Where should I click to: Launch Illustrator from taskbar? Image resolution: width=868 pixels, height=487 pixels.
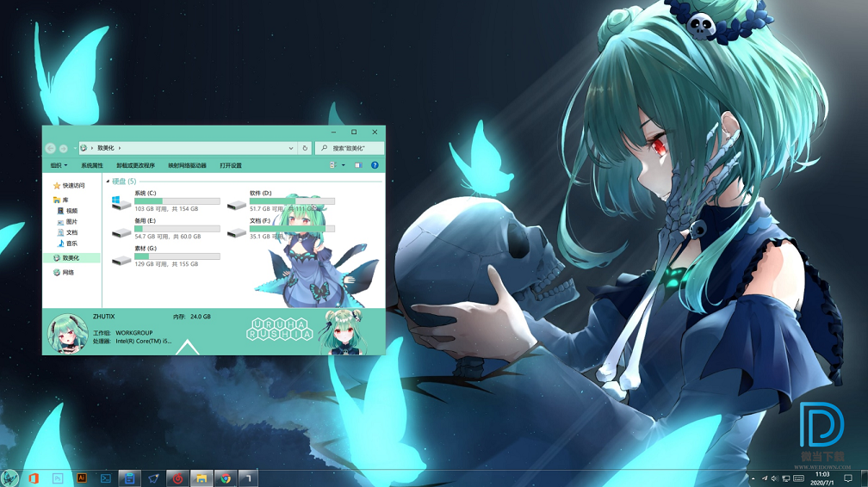(81, 478)
